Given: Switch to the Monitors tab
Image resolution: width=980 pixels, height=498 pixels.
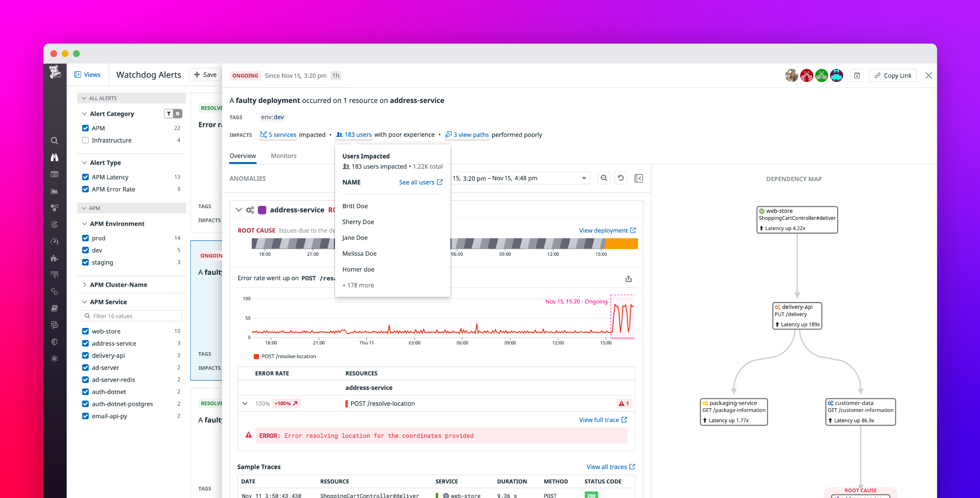Looking at the screenshot, I should point(283,155).
